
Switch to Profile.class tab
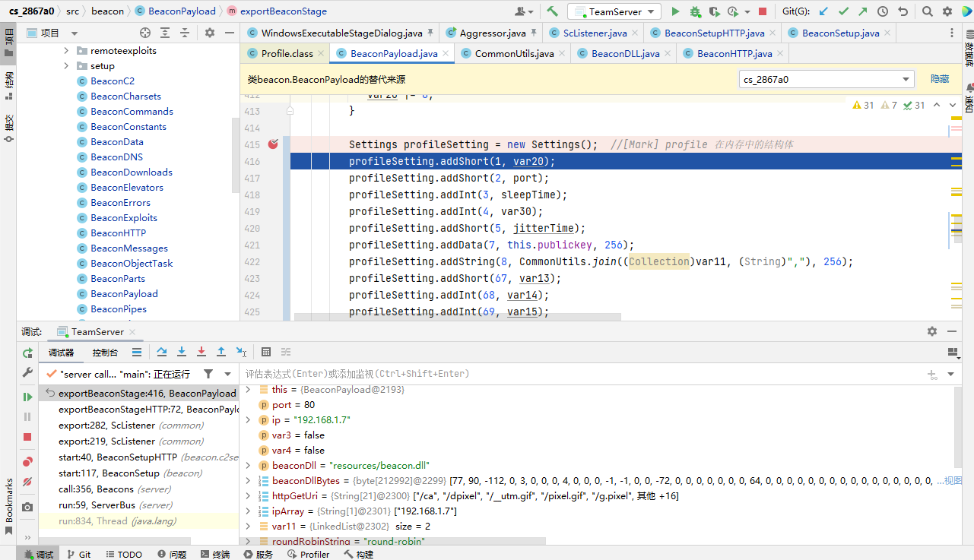coord(287,53)
